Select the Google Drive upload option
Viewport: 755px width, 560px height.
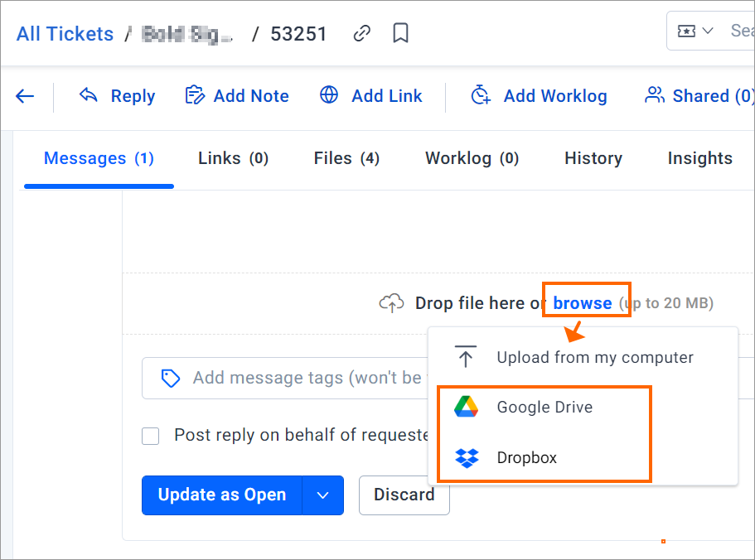pos(544,407)
